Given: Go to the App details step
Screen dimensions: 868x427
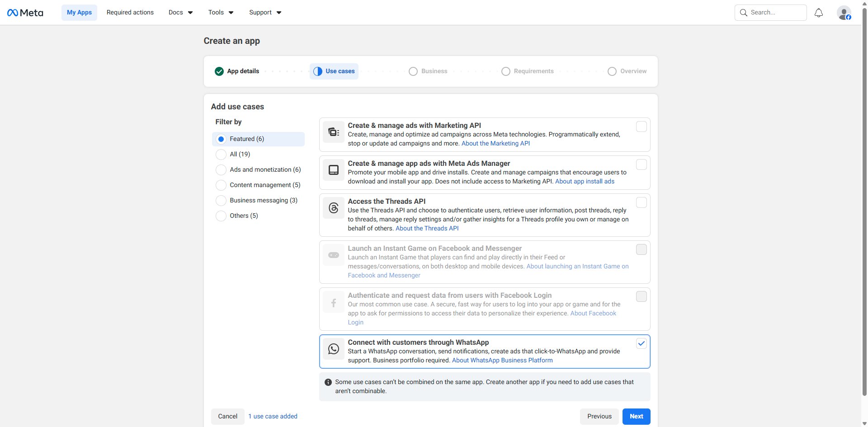Looking at the screenshot, I should 237,71.
